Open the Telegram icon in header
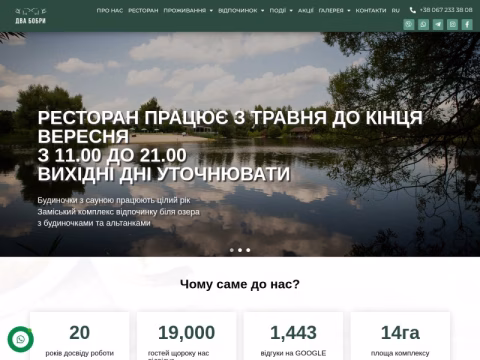This screenshot has height=360, width=480. [x=438, y=24]
